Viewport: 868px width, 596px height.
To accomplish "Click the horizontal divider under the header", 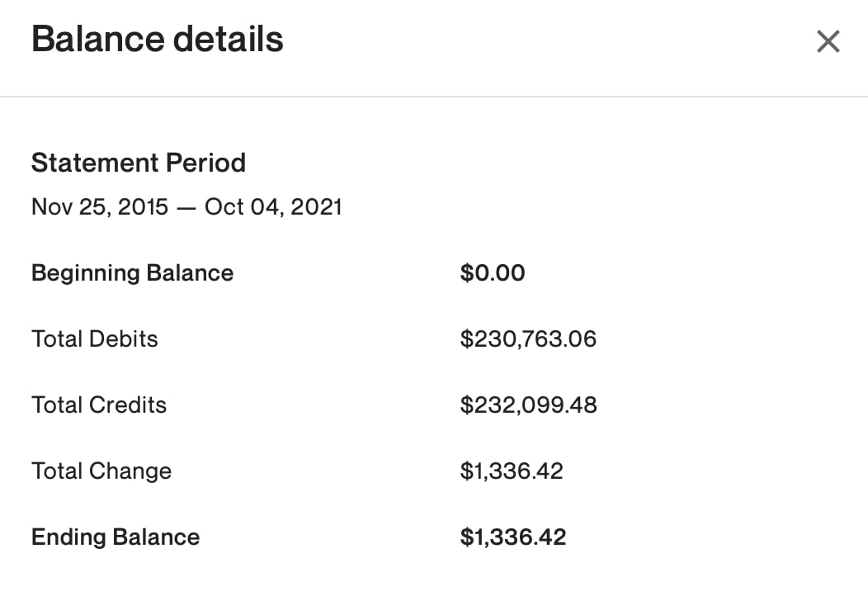I will point(434,97).
